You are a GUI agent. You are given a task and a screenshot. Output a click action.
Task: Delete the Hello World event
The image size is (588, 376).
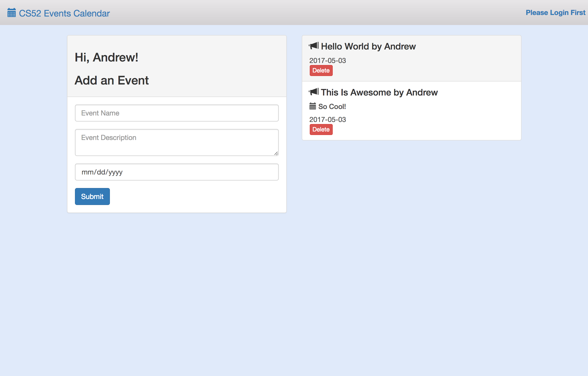(x=321, y=70)
